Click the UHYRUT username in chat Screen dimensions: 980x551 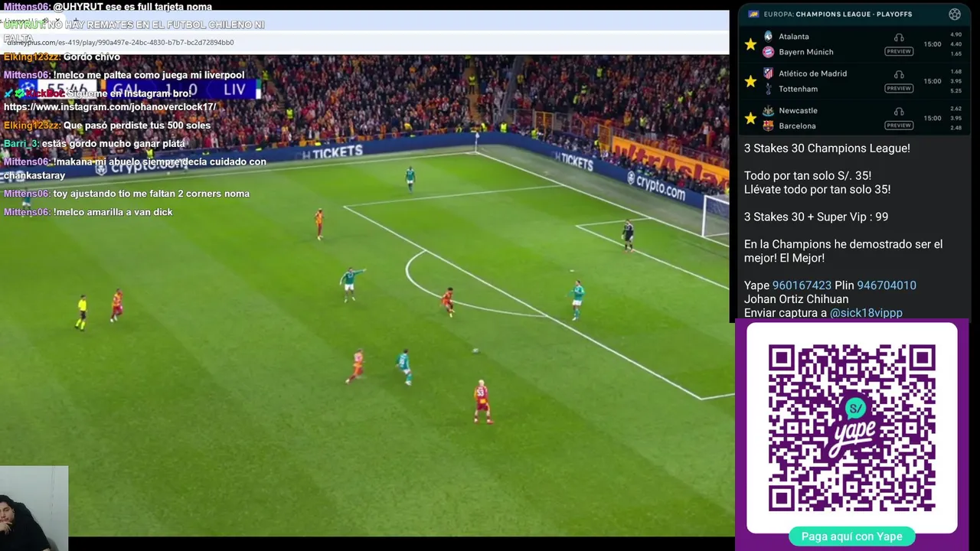(x=24, y=25)
